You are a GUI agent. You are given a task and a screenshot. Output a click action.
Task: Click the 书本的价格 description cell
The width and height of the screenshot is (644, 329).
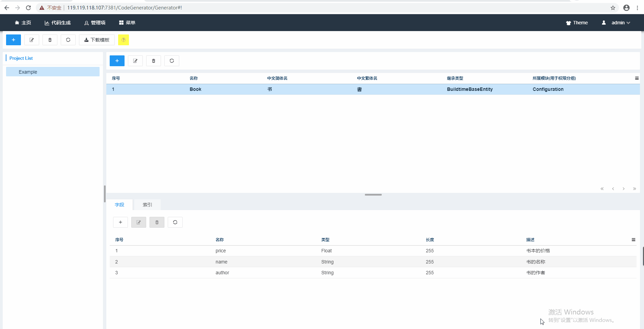[538, 251]
